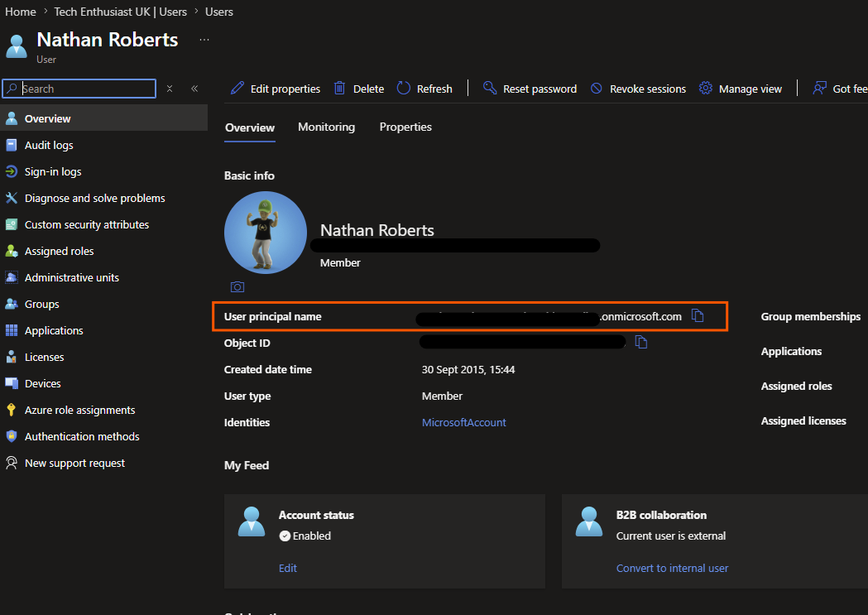The width and height of the screenshot is (868, 615).
Task: Click the Groups sidebar icon
Action: tap(11, 304)
